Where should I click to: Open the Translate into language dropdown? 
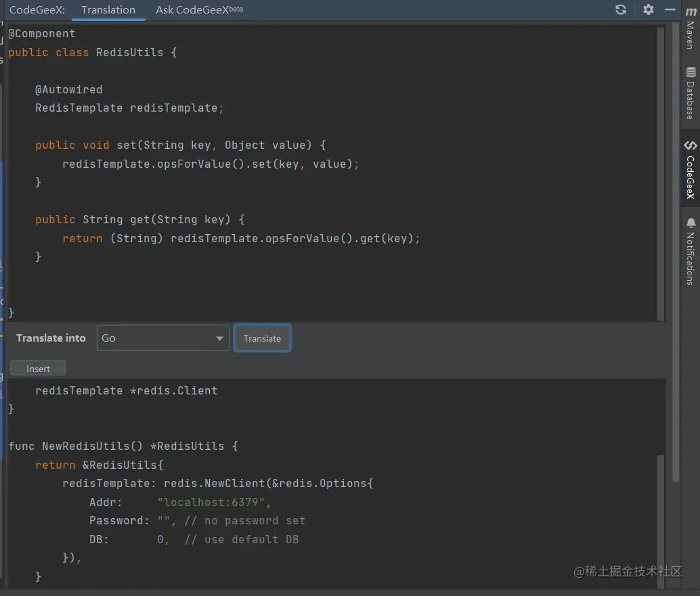(x=162, y=338)
